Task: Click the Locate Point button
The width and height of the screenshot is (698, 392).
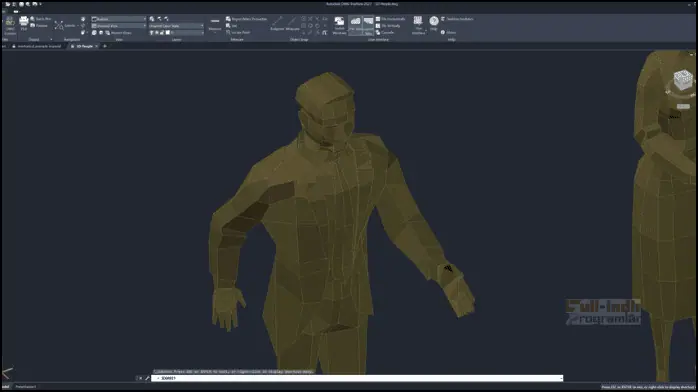Action: [238, 32]
